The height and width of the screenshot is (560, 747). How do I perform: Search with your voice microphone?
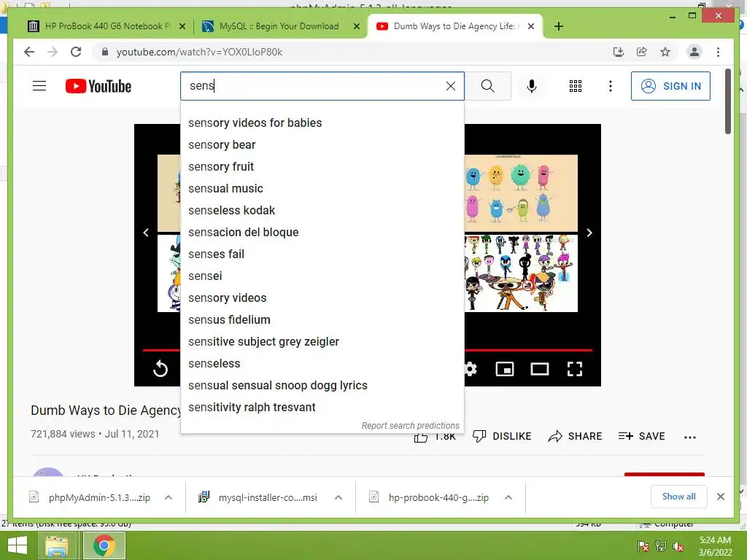[x=532, y=86]
